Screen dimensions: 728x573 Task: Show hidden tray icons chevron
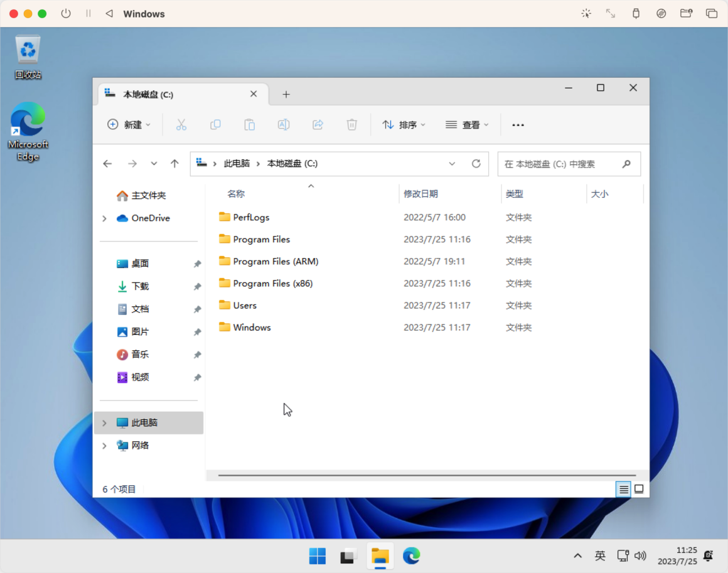click(577, 556)
